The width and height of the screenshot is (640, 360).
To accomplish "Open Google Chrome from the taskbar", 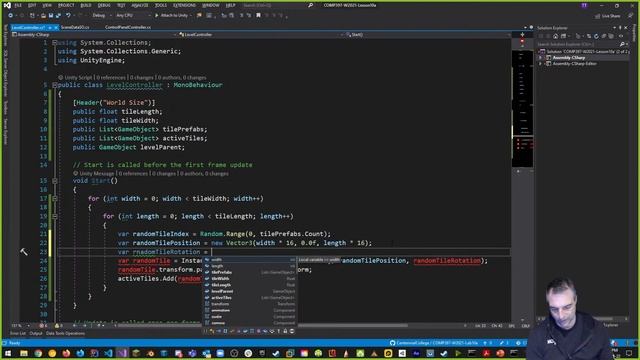I will [38, 353].
